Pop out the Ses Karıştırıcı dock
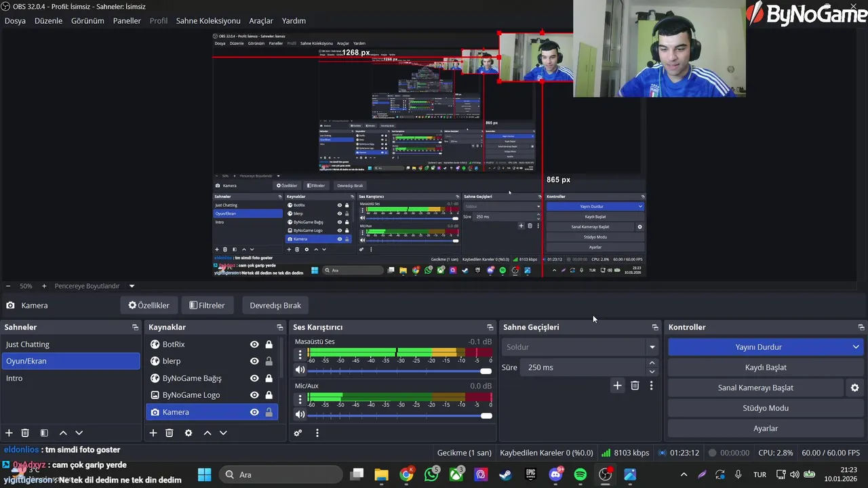 [490, 327]
